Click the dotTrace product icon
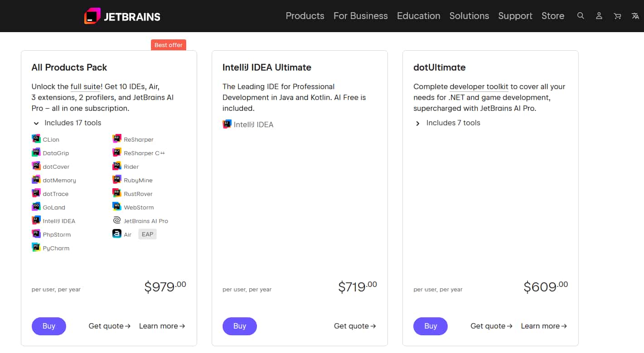The height and width of the screenshot is (353, 644). (36, 193)
